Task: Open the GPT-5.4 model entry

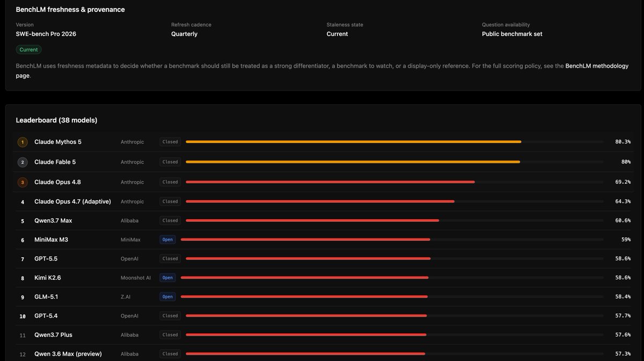Action: tap(46, 316)
